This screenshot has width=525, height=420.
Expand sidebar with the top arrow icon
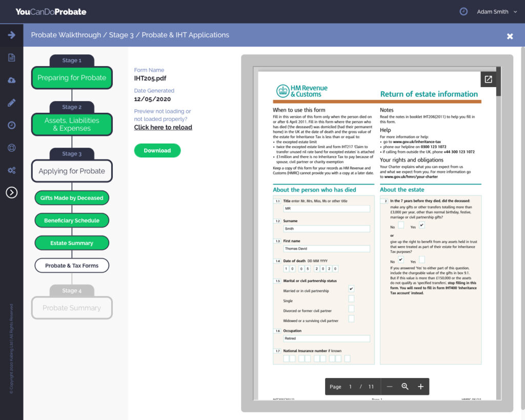coord(11,35)
